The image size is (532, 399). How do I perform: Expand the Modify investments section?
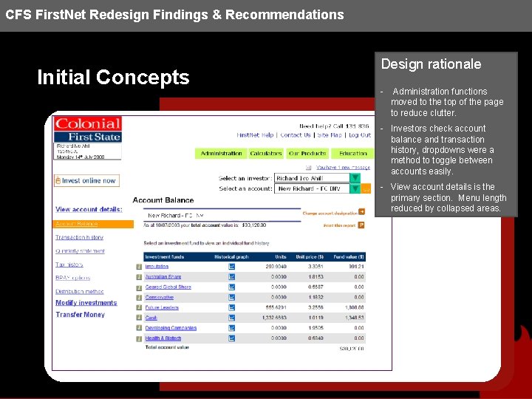(86, 303)
